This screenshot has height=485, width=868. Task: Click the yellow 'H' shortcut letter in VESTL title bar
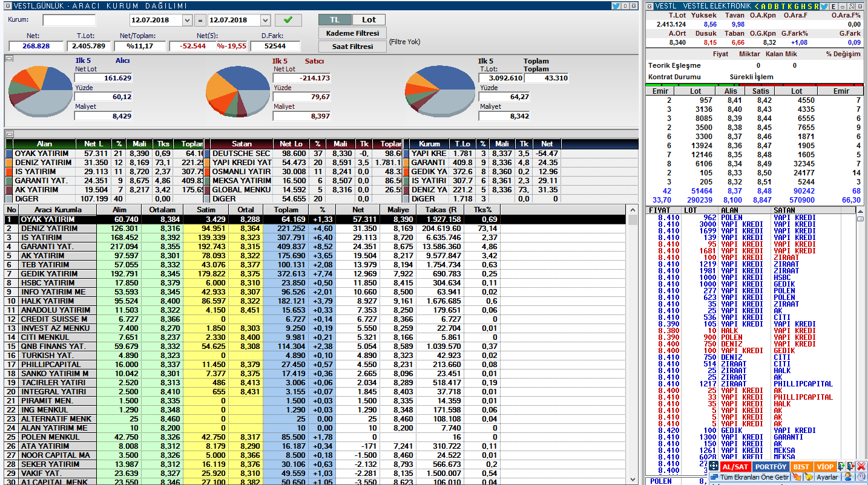tap(803, 7)
